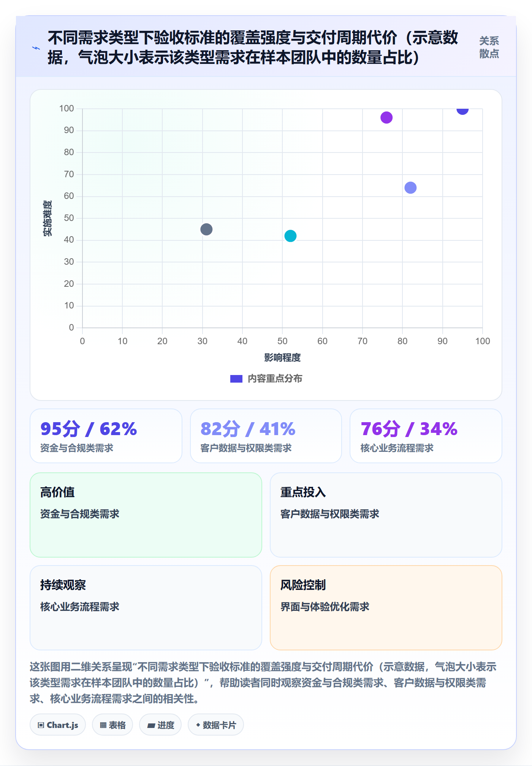Click the description paragraph below the cards
Screen dimensions: 532x766
click(x=263, y=683)
